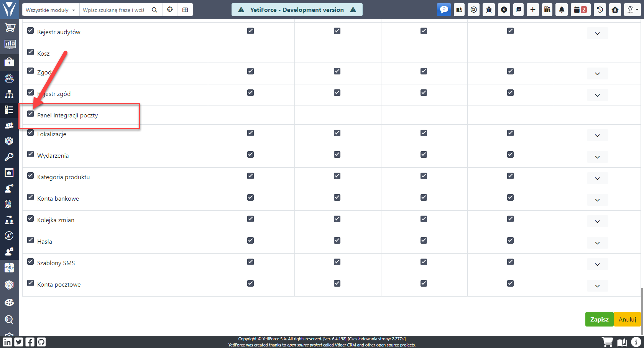This screenshot has width=644, height=348.
Task: Click the plus quick-create icon
Action: [533, 10]
